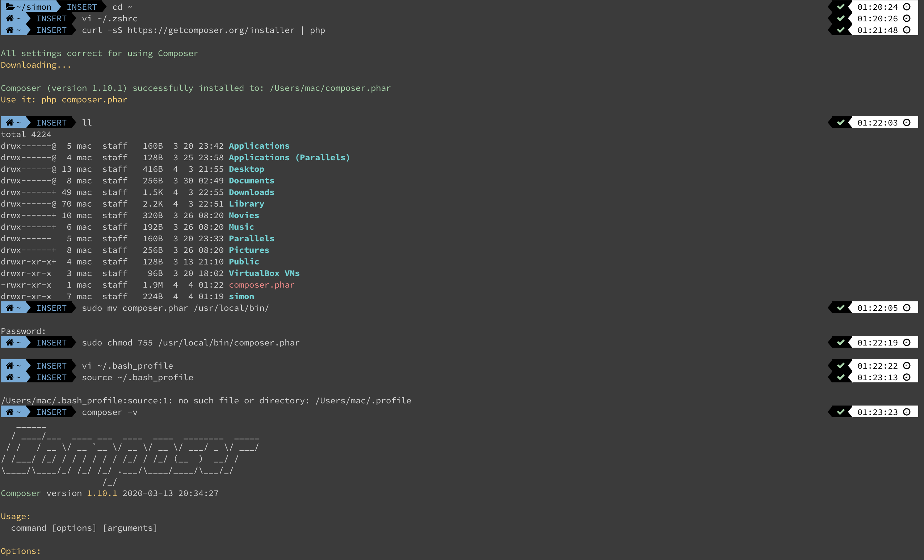Click the 'vi ~/.bash_profile' command
The width and height of the screenshot is (924, 560).
[127, 366]
